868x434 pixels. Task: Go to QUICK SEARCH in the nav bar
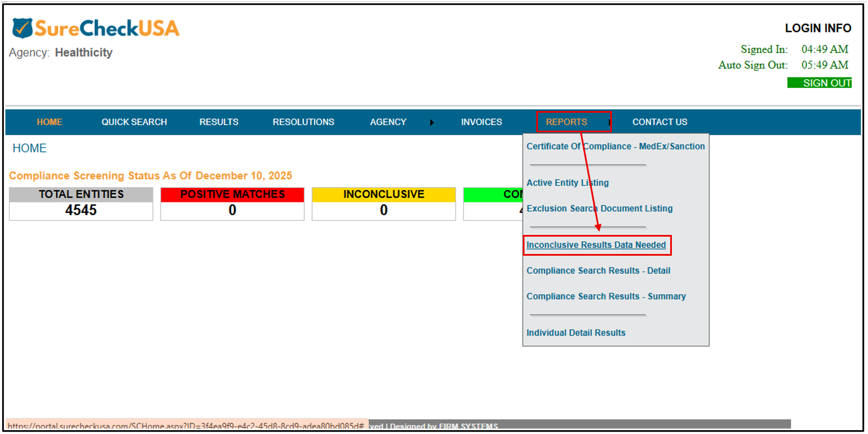point(134,122)
